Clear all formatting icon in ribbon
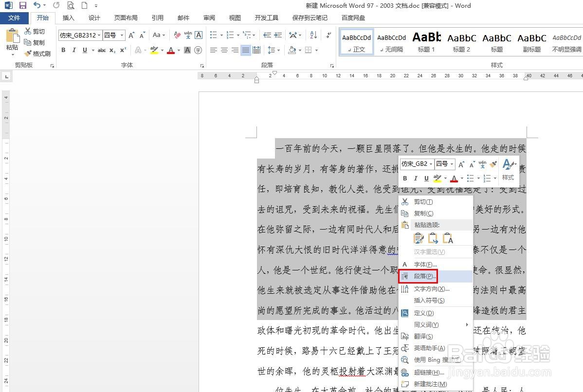Screen dimensions: 583x392 tap(177, 36)
